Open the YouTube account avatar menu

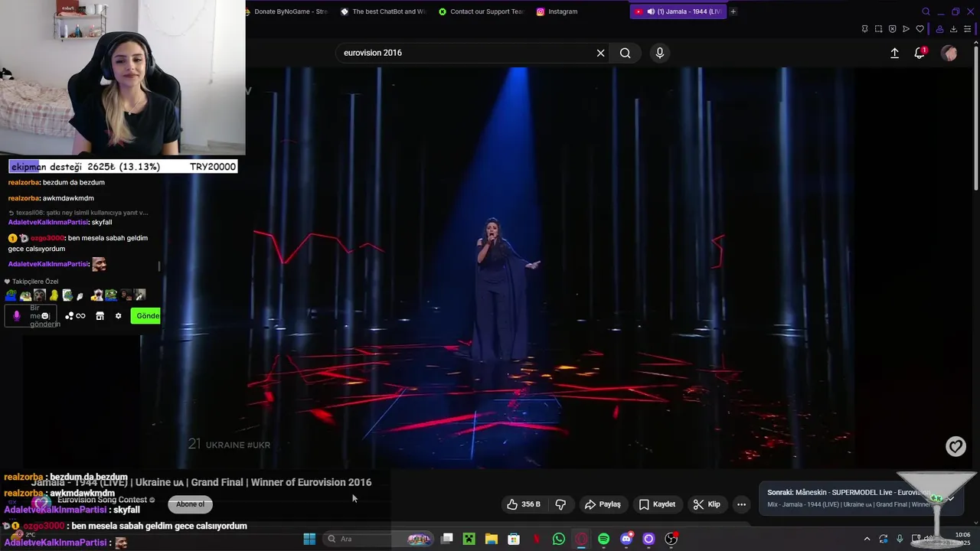(949, 53)
